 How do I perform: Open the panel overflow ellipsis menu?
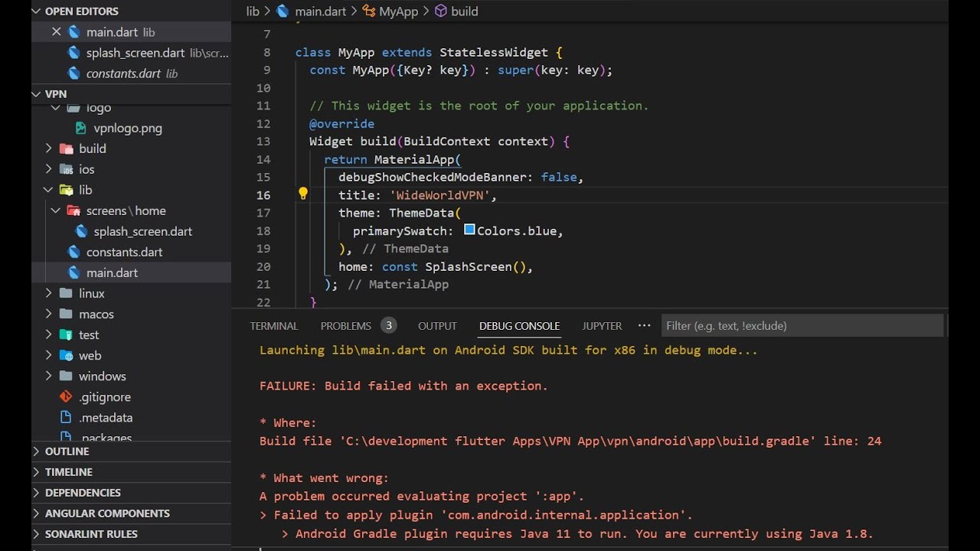click(645, 325)
